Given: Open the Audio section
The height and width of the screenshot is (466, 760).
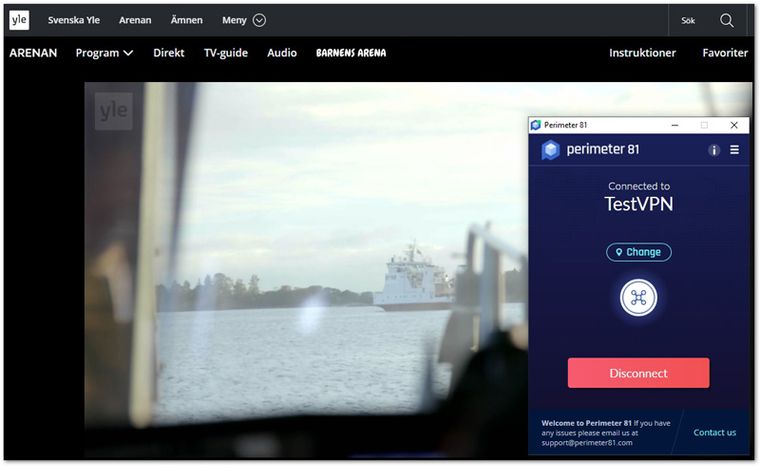Looking at the screenshot, I should coord(282,53).
